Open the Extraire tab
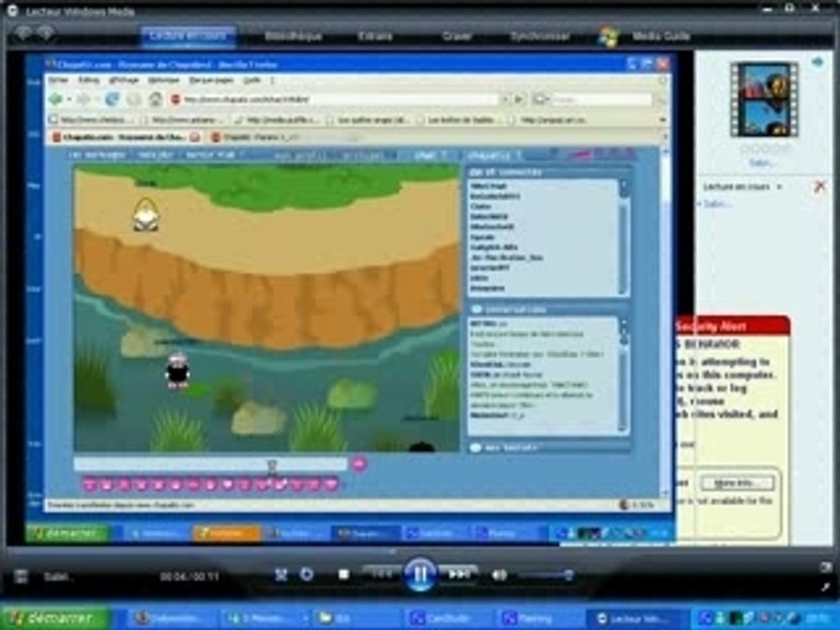This screenshot has height=630, width=840. (x=375, y=36)
